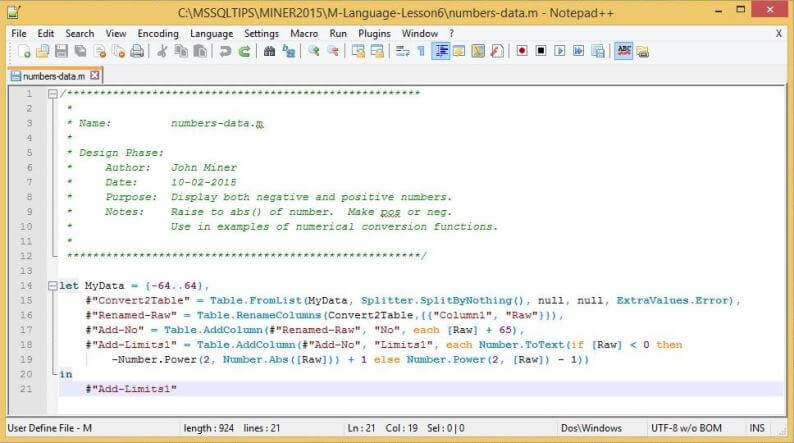Close the numbers-data.m tab with its X
The image size is (794, 443).
pos(95,75)
